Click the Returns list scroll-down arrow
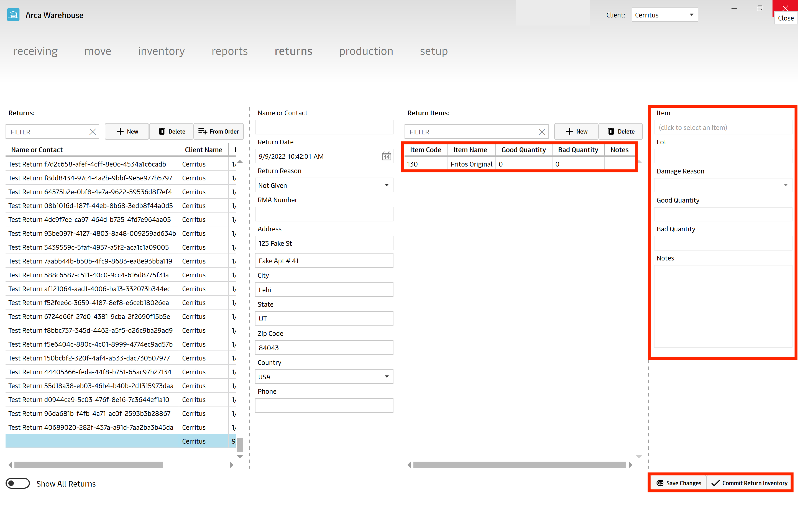The width and height of the screenshot is (798, 532). [240, 457]
